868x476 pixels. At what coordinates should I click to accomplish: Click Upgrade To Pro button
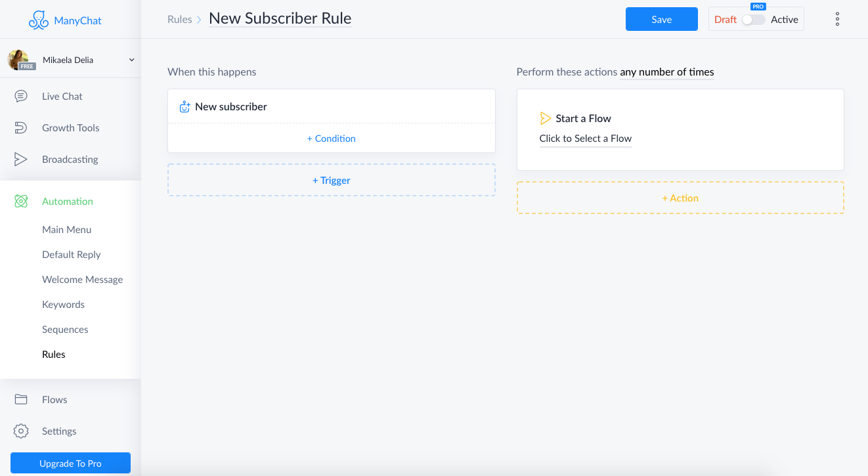[70, 464]
